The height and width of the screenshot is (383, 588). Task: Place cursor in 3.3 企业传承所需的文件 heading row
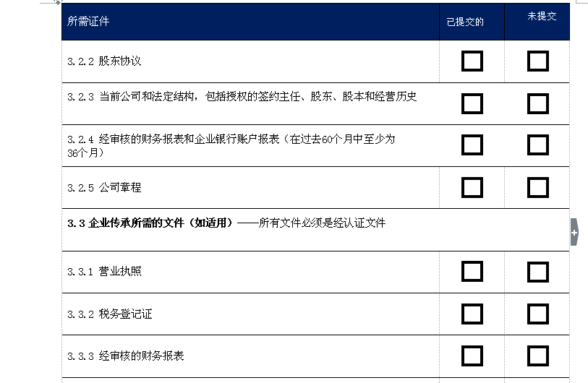[315, 230]
